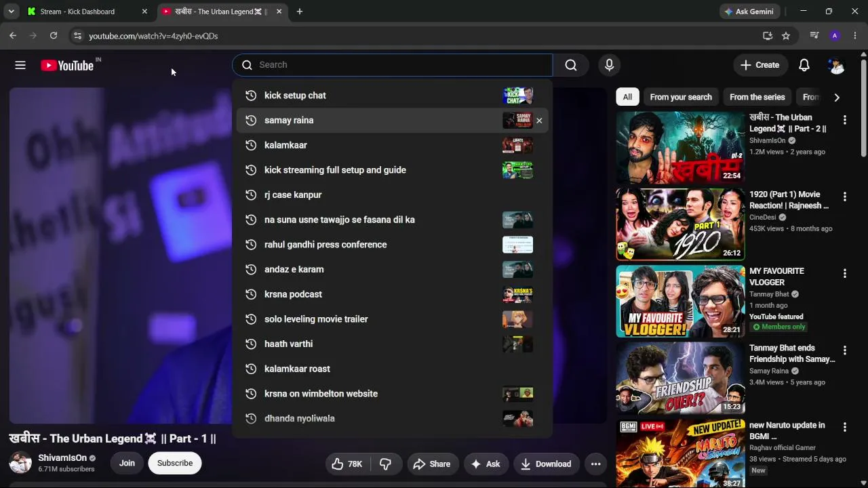
Task: Download this video
Action: click(x=546, y=464)
